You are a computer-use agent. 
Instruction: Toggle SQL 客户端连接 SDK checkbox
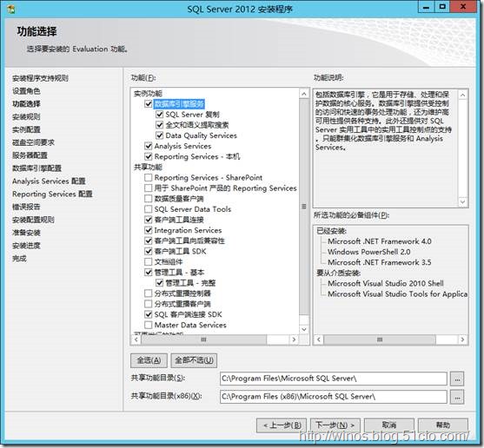tap(149, 314)
